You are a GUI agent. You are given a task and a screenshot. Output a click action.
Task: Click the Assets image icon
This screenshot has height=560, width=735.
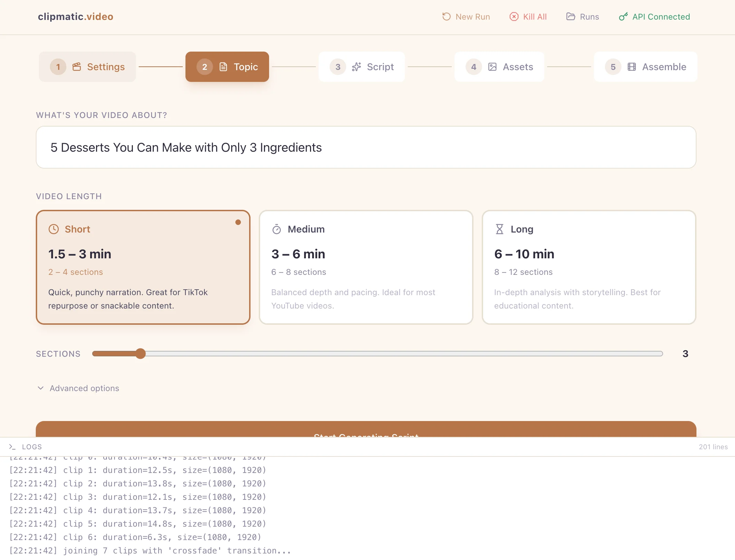[x=492, y=67]
